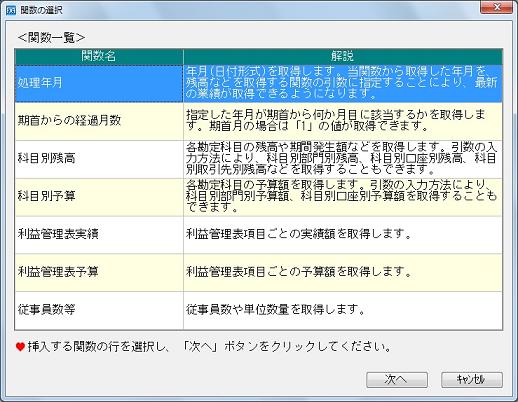Click description starting 各勘定科目の残高や期間発生額
The height and width of the screenshot is (402, 518).
pos(342,158)
